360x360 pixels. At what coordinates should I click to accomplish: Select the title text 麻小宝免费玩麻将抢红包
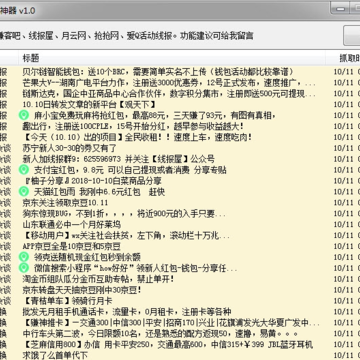coord(155,116)
